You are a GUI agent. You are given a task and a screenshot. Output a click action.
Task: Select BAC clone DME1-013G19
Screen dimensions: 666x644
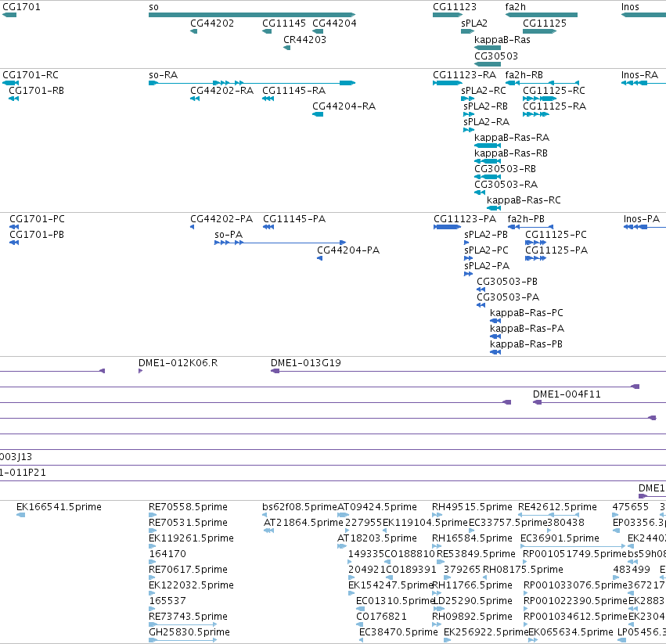tap(306, 363)
